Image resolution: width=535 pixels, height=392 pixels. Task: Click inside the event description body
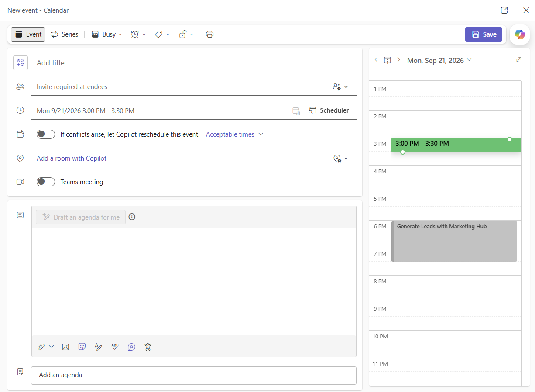(x=194, y=282)
